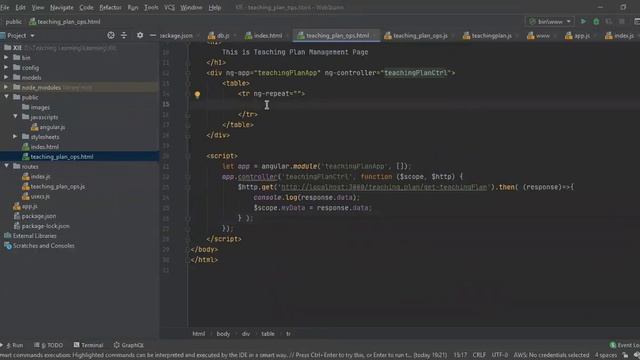This screenshot has width=640, height=360.
Task: Expand the stylesheets folder
Action: (x=15, y=137)
